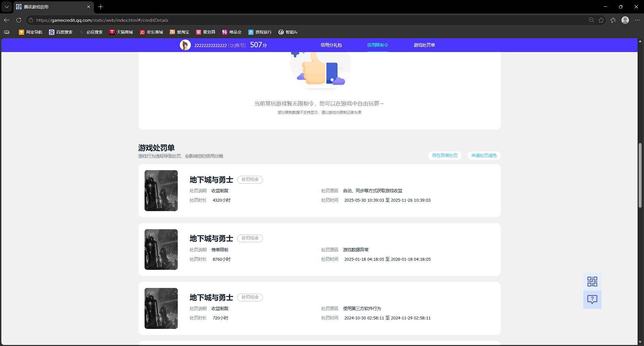Click 处罚结束 badge on 720小时 penalty card
The height and width of the screenshot is (346, 644).
click(x=250, y=297)
